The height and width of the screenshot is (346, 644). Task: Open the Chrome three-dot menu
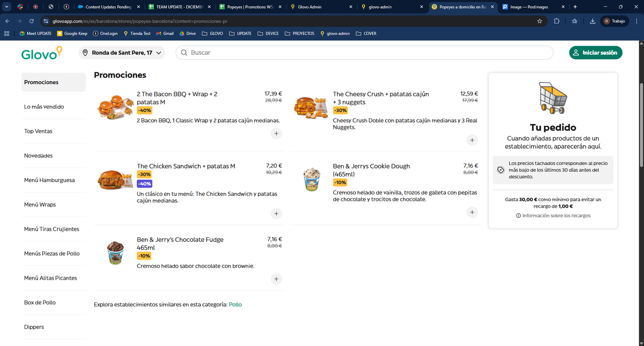[x=636, y=21]
